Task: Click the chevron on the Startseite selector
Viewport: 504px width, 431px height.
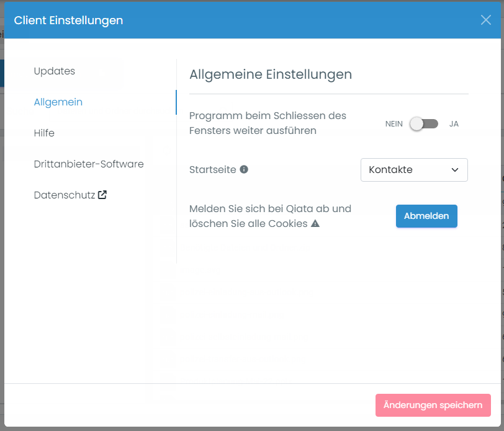Action: [454, 169]
